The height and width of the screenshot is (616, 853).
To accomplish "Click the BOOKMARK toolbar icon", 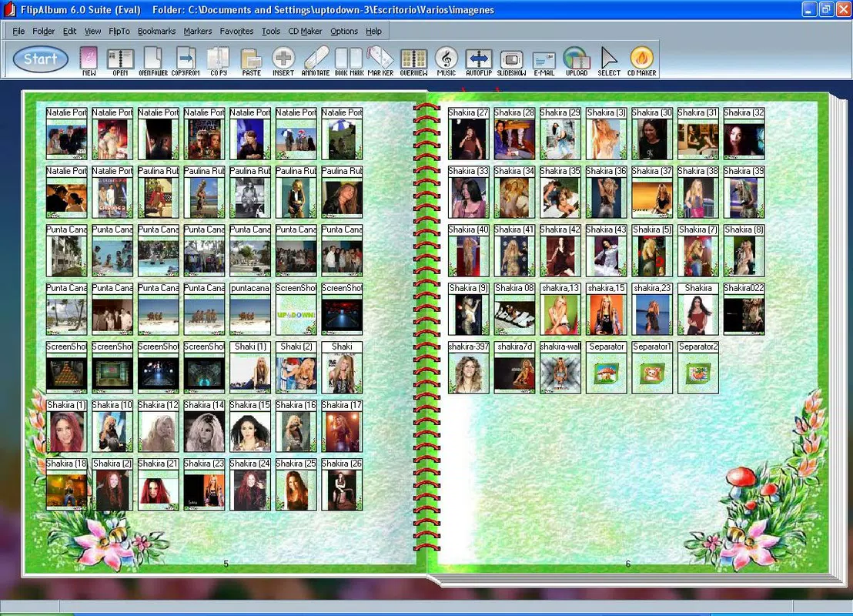I will (x=349, y=61).
